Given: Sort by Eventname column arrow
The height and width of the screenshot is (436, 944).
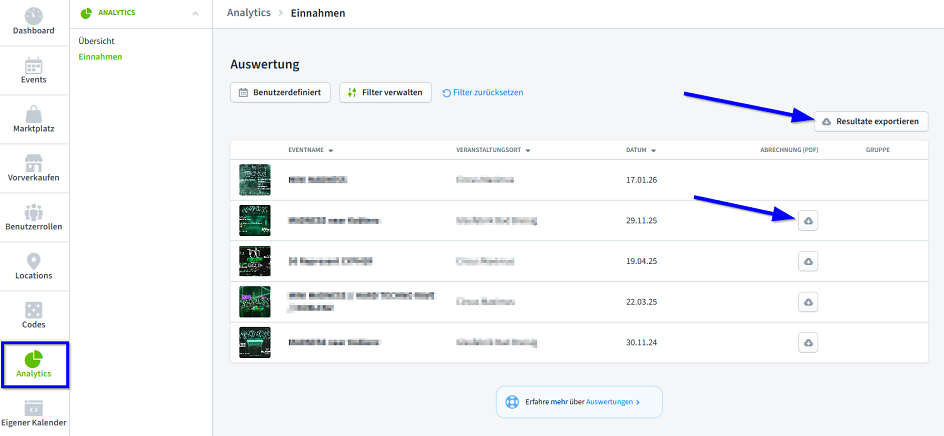Looking at the screenshot, I should [330, 151].
